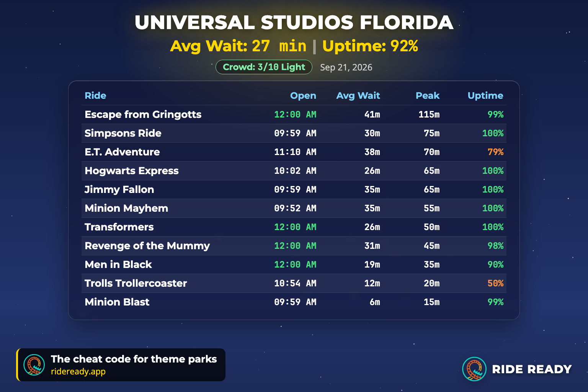This screenshot has width=588, height=392.
Task: Click the Trolls Trollercoaster 50% uptime
Action: (495, 283)
